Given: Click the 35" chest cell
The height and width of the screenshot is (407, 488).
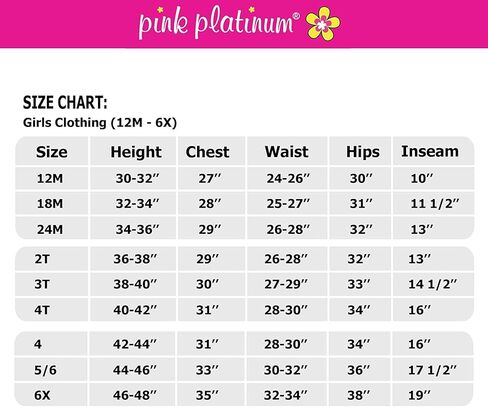Looking at the screenshot, I should 207,395.
